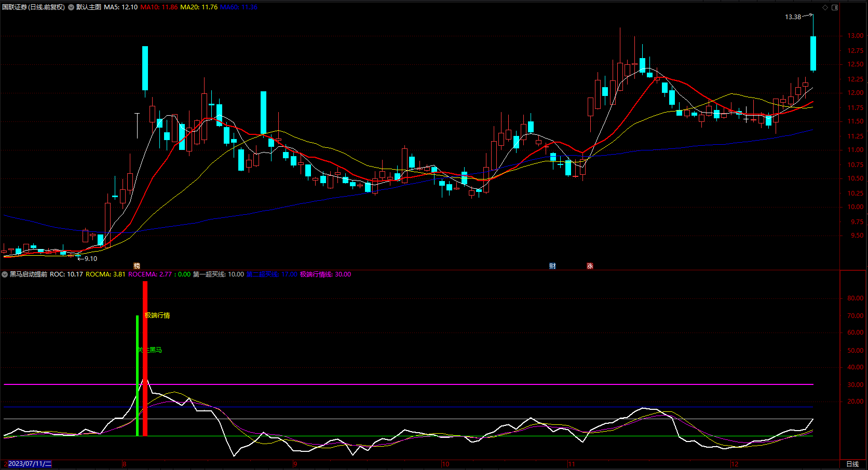Open the 黑马启动提前 indicator dropdown arrow
The width and height of the screenshot is (868, 470).
point(5,274)
